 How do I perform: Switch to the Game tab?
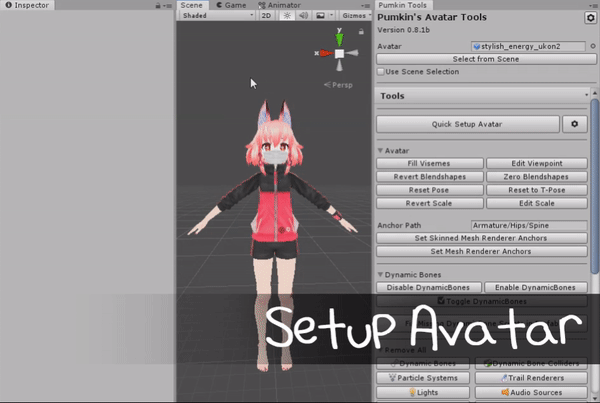(231, 5)
